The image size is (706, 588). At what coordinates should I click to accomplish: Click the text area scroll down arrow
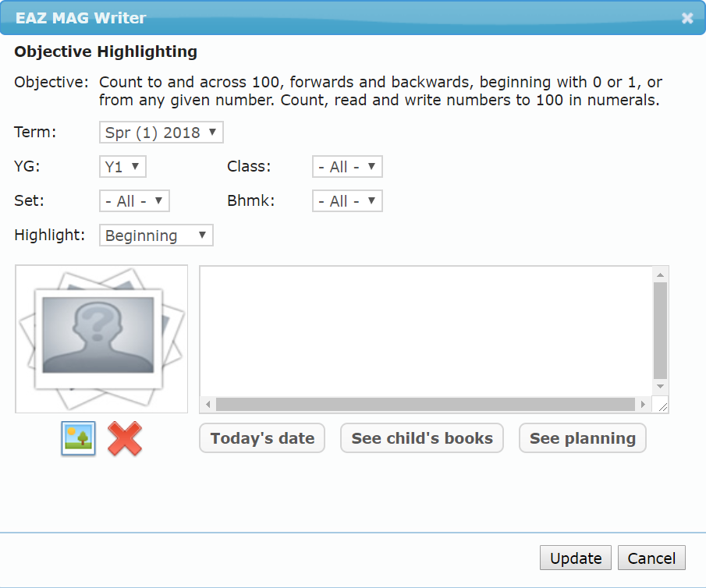pos(661,387)
